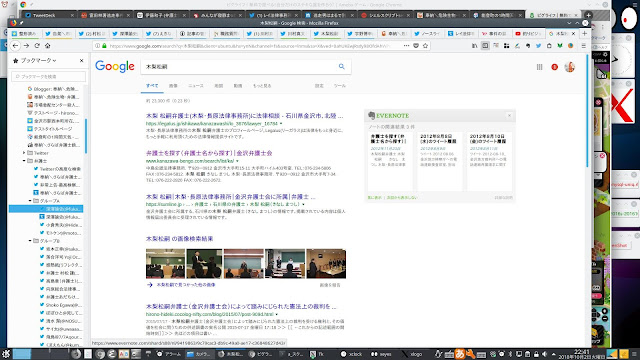Toggle the Firefox sidebar button

[485, 46]
